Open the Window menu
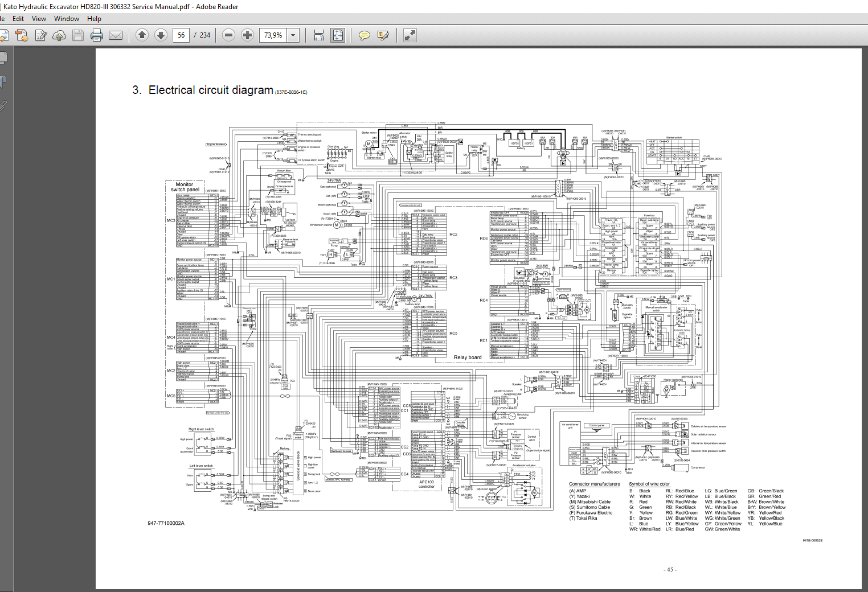The width and height of the screenshot is (868, 592). pyautogui.click(x=66, y=18)
